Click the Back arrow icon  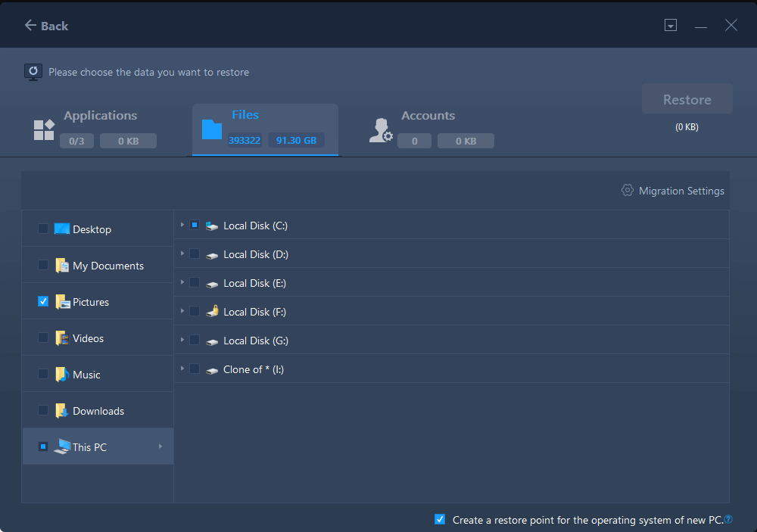click(30, 25)
